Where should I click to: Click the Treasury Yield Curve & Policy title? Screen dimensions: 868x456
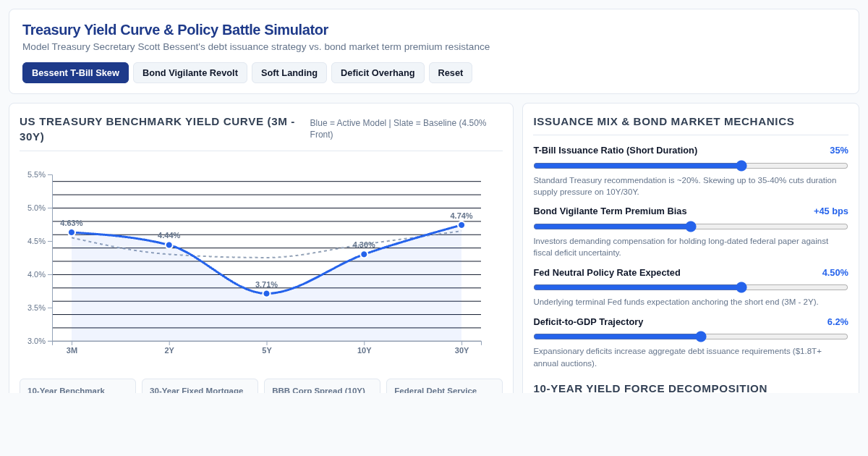175,30
